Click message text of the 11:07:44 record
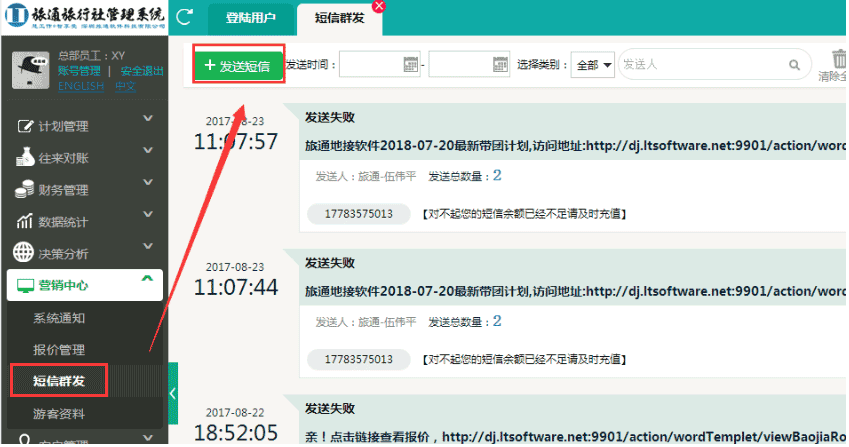849x447 pixels. click(575, 291)
